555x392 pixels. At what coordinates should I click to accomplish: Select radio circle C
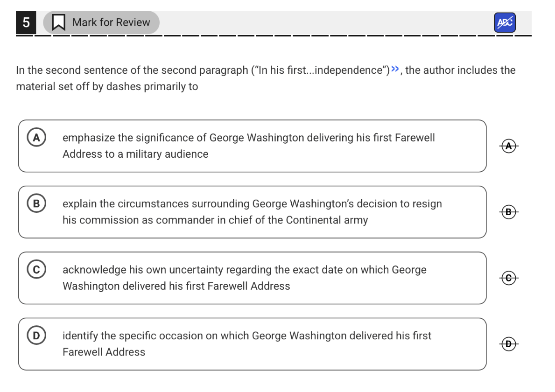[36, 270]
